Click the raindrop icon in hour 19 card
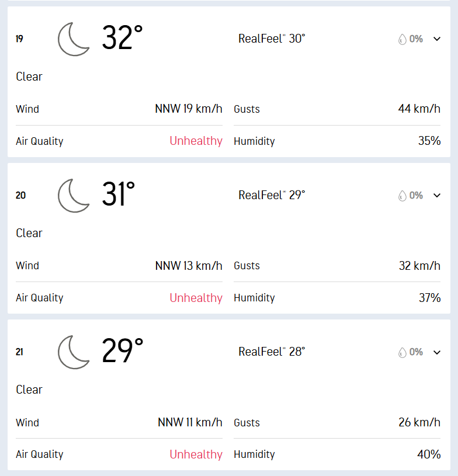 402,39
